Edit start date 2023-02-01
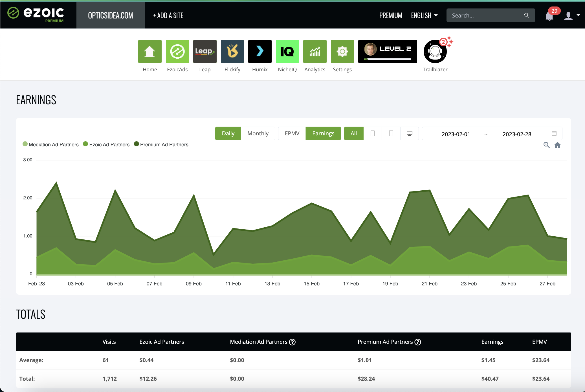Image resolution: width=585 pixels, height=392 pixels. 456,134
